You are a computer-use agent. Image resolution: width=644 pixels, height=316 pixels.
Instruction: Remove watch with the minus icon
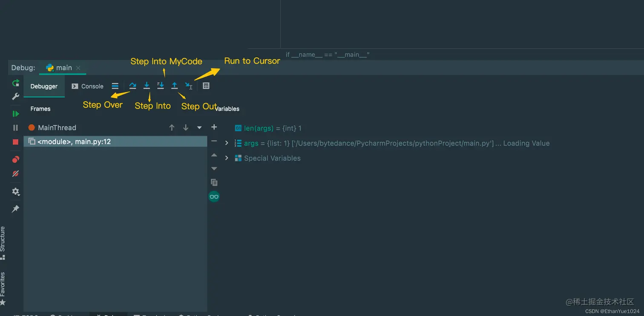click(x=214, y=141)
